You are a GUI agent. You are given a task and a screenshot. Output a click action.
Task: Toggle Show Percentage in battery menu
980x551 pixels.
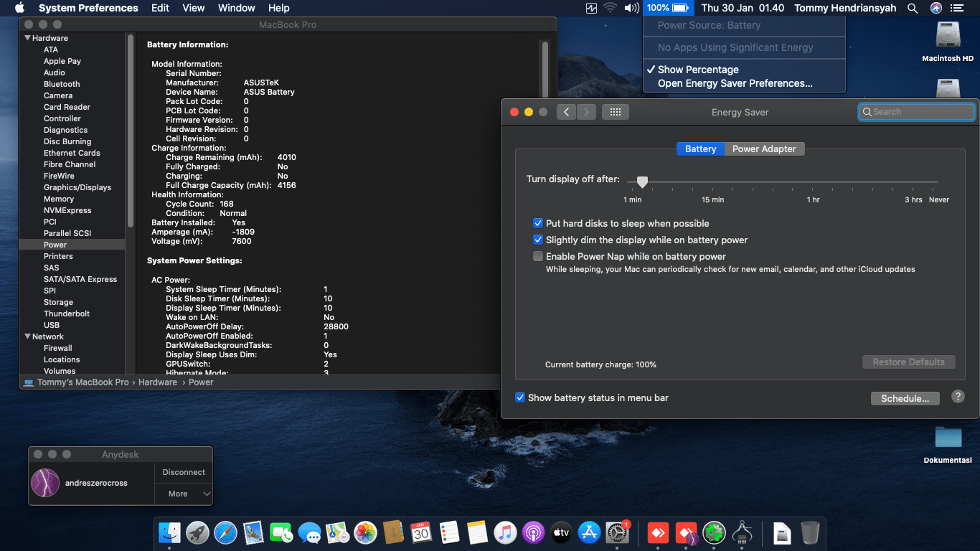[698, 70]
